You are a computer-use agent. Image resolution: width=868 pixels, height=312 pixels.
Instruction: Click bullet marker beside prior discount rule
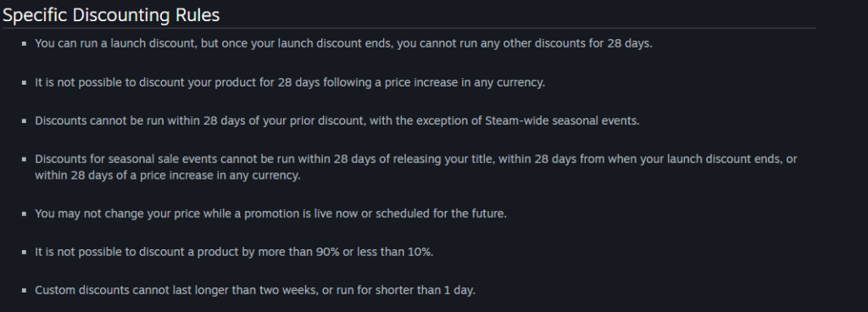(x=25, y=120)
